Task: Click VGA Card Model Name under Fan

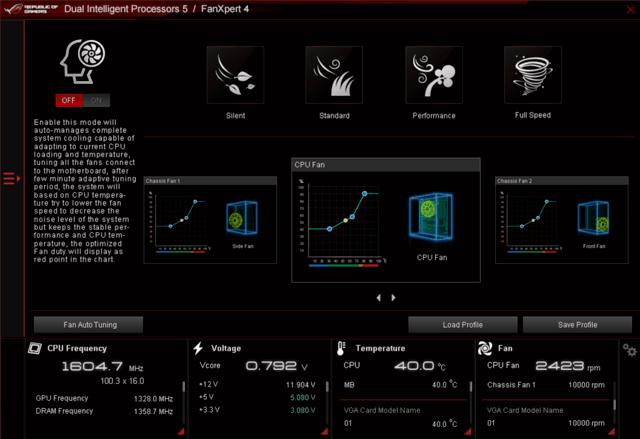Action: click(525, 410)
